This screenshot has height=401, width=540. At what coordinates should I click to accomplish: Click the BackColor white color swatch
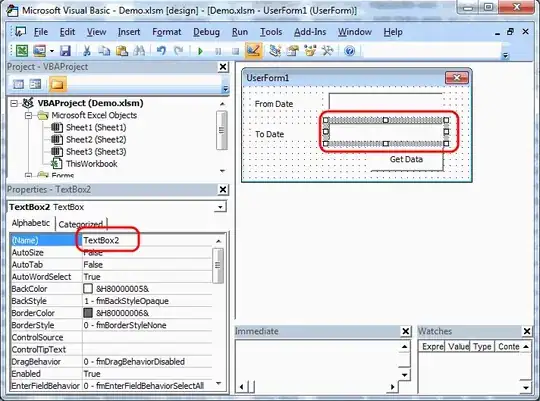[x=88, y=288]
